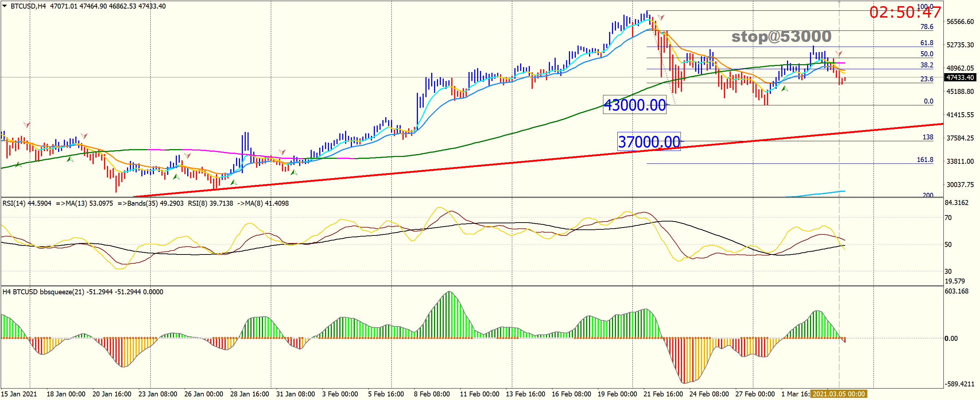Select the 43000.00 price text label

pyautogui.click(x=635, y=105)
